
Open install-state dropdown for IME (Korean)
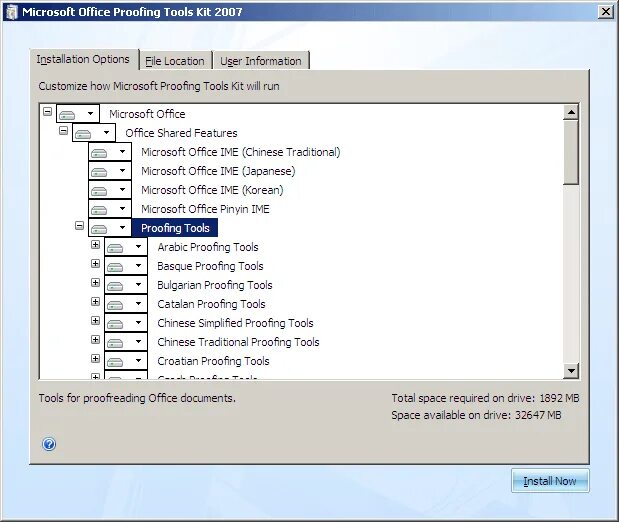pos(110,190)
